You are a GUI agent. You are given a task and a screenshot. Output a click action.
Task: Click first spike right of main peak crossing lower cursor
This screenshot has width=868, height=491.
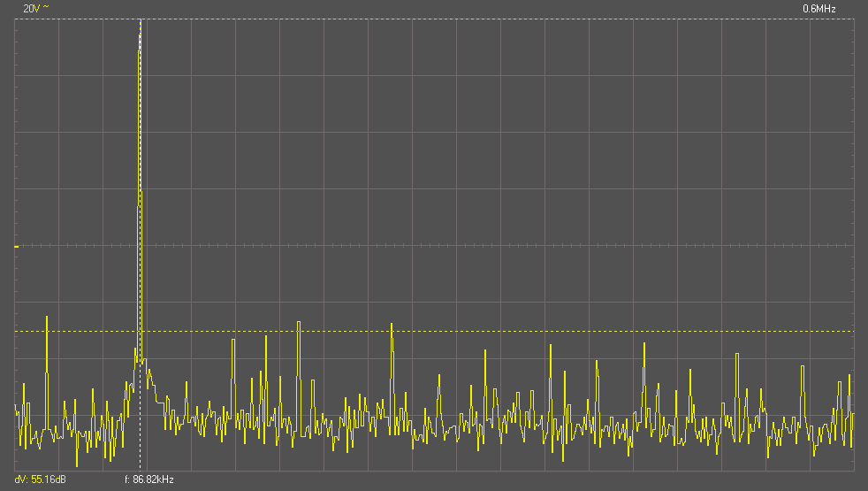[299, 323]
